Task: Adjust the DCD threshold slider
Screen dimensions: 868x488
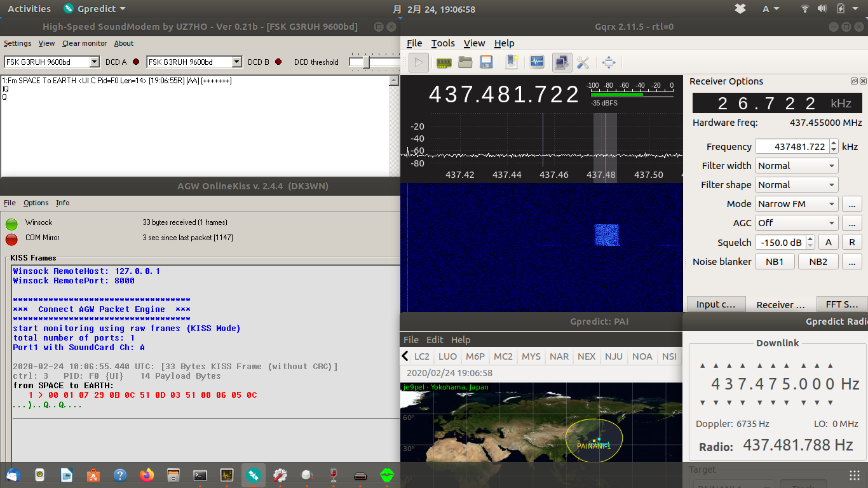Action: tap(367, 62)
